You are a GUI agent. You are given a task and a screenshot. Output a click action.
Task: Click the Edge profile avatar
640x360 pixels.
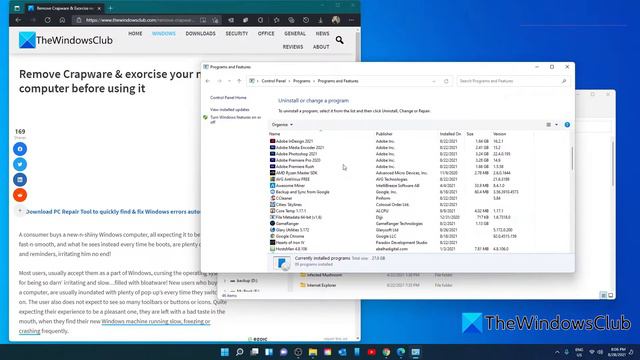coord(336,20)
